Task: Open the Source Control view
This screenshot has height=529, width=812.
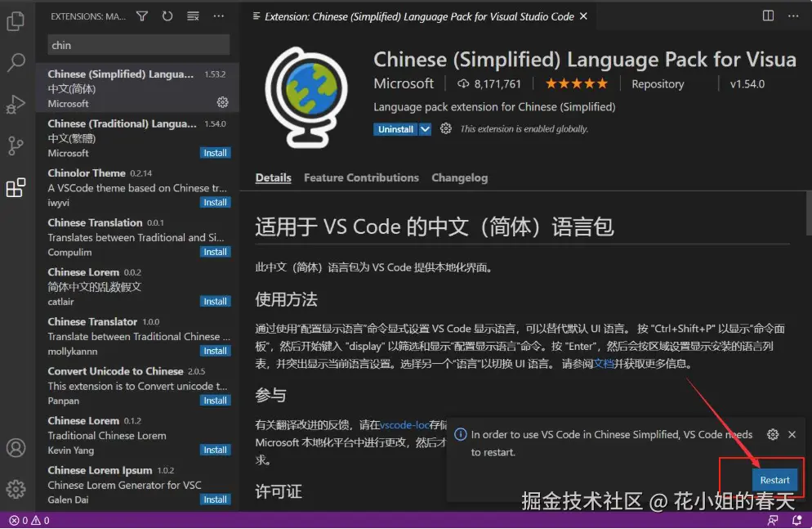Action: pyautogui.click(x=16, y=146)
